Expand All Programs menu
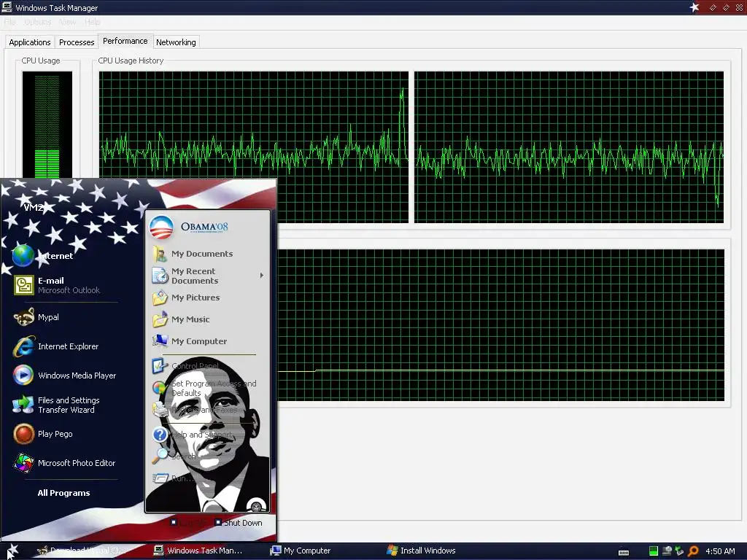 pos(64,493)
